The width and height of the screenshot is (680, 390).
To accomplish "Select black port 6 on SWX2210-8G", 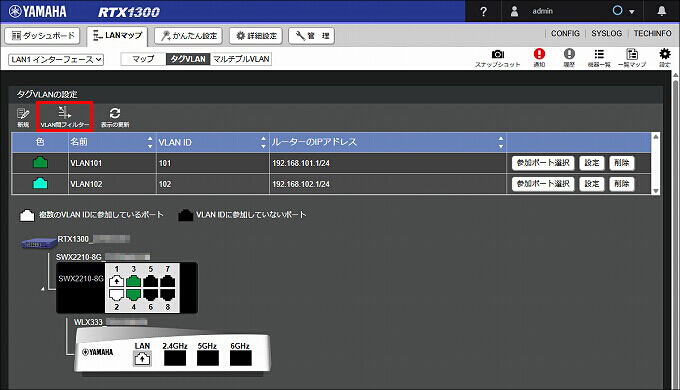I will (150, 295).
